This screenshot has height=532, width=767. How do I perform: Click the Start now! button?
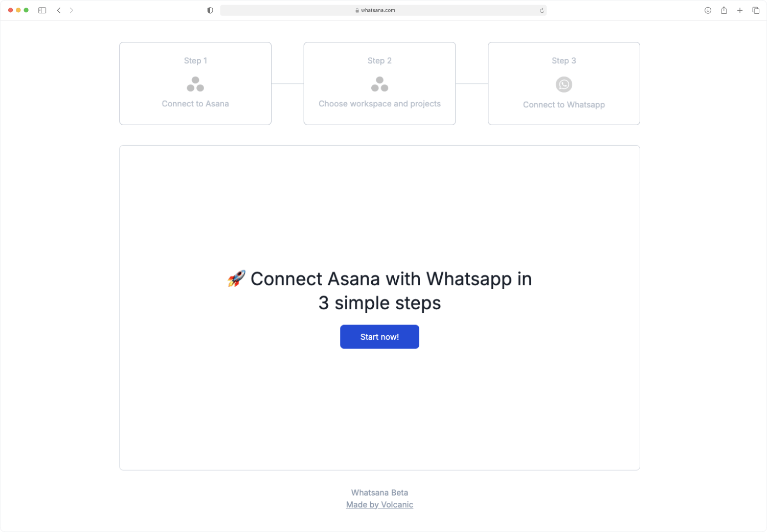379,337
